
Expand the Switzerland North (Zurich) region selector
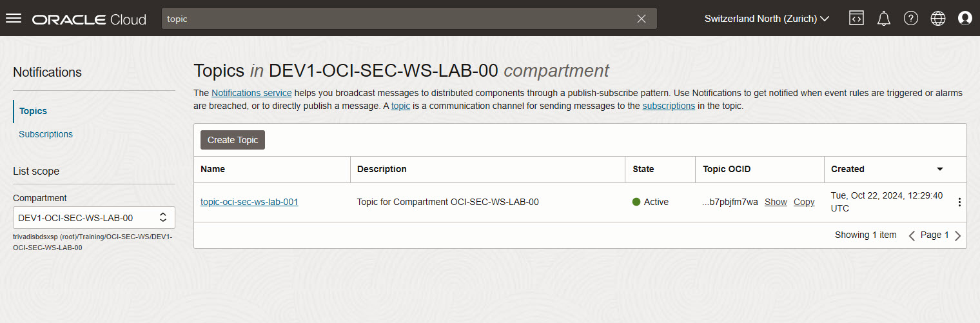pyautogui.click(x=767, y=19)
